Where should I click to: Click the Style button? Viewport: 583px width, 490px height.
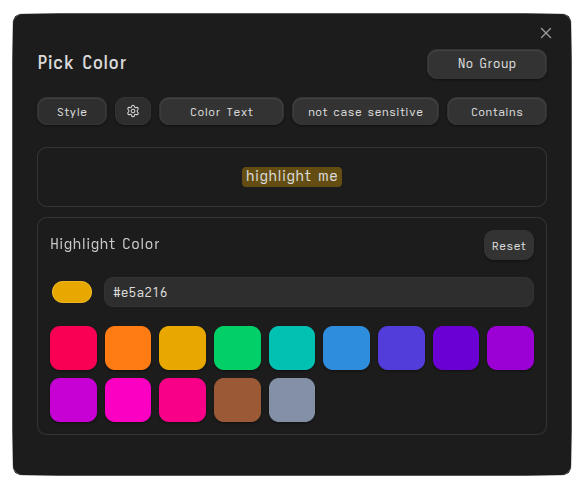coord(72,112)
